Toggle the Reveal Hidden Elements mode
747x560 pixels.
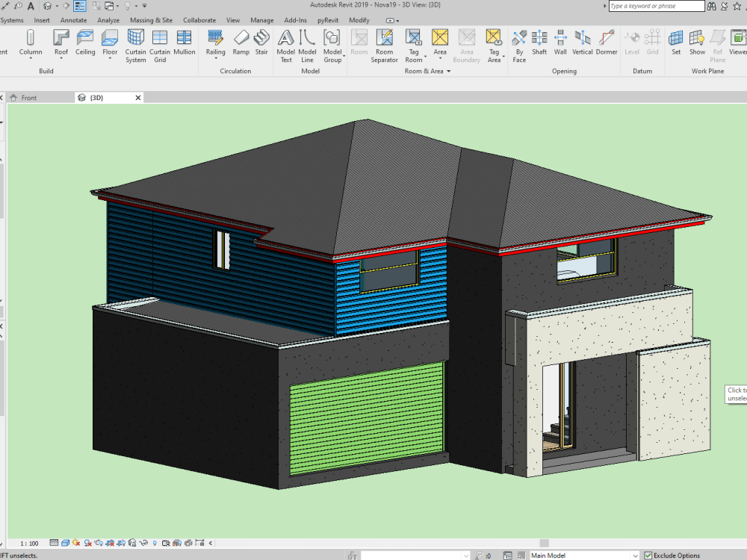coord(155,543)
